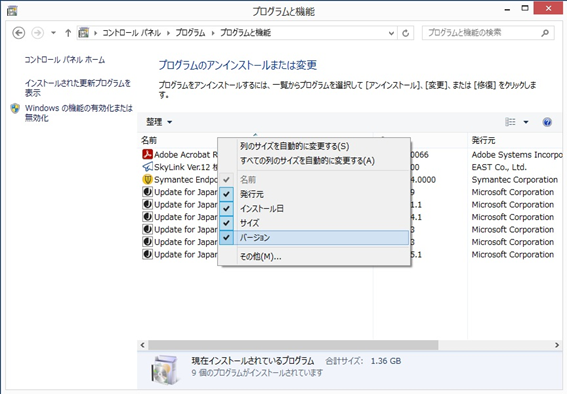Click Symantec Corporation publisher cell
The image size is (567, 394).
514,180
